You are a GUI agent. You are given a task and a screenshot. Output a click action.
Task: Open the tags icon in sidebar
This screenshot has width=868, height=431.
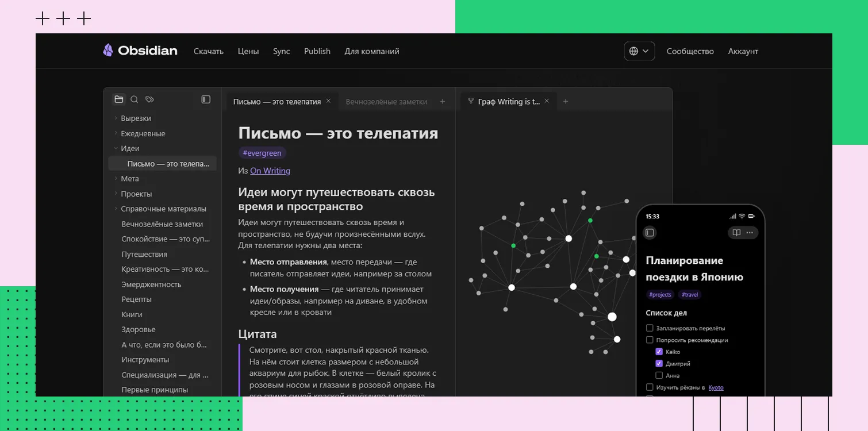[x=150, y=99]
